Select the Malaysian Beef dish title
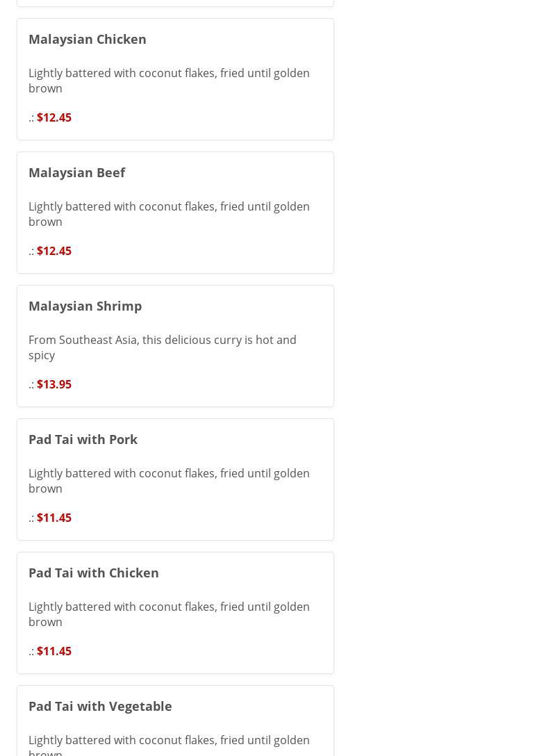535x756 pixels. (76, 172)
